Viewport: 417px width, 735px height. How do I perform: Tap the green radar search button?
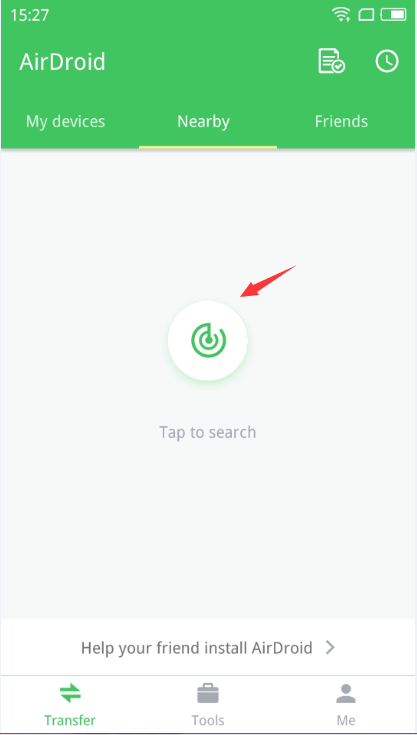[x=208, y=340]
